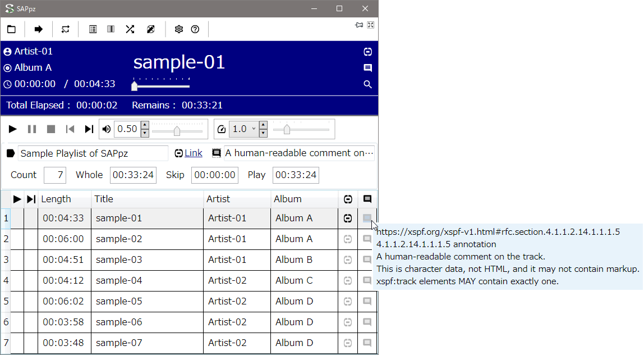
Task: Open help with the question mark icon
Action: (195, 29)
